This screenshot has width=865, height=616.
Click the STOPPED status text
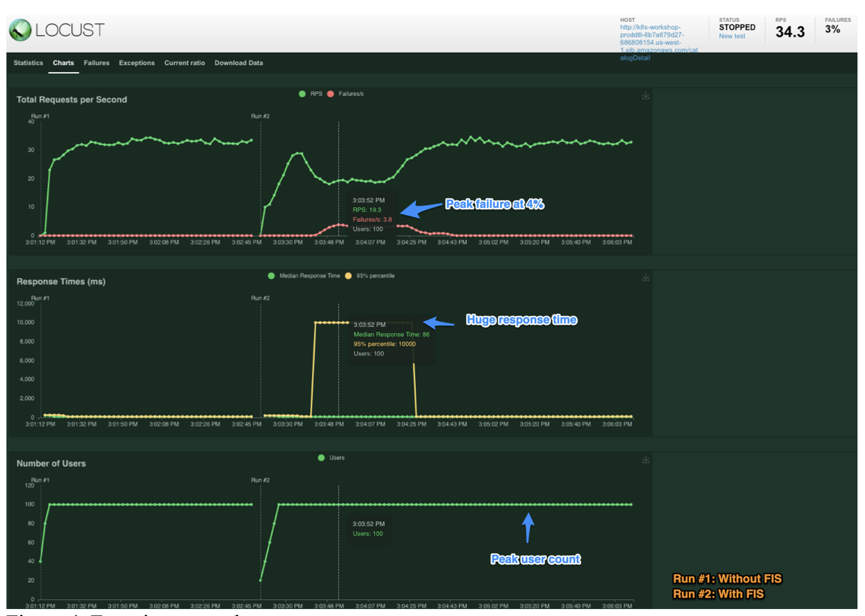(x=737, y=27)
